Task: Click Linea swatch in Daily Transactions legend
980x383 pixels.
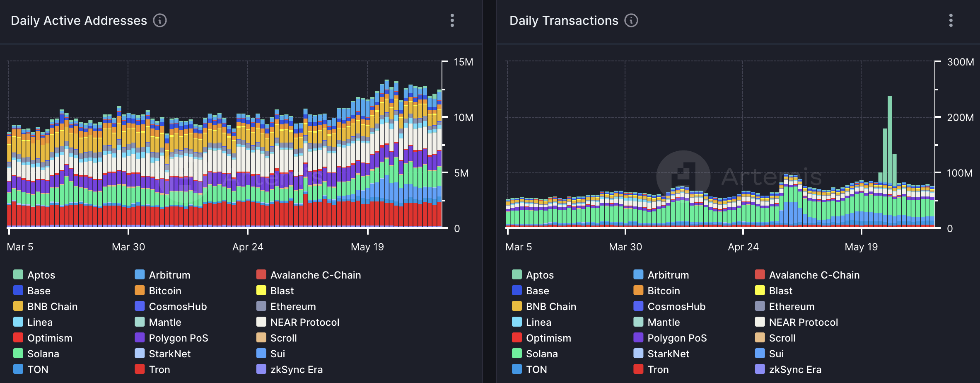Action: [517, 322]
